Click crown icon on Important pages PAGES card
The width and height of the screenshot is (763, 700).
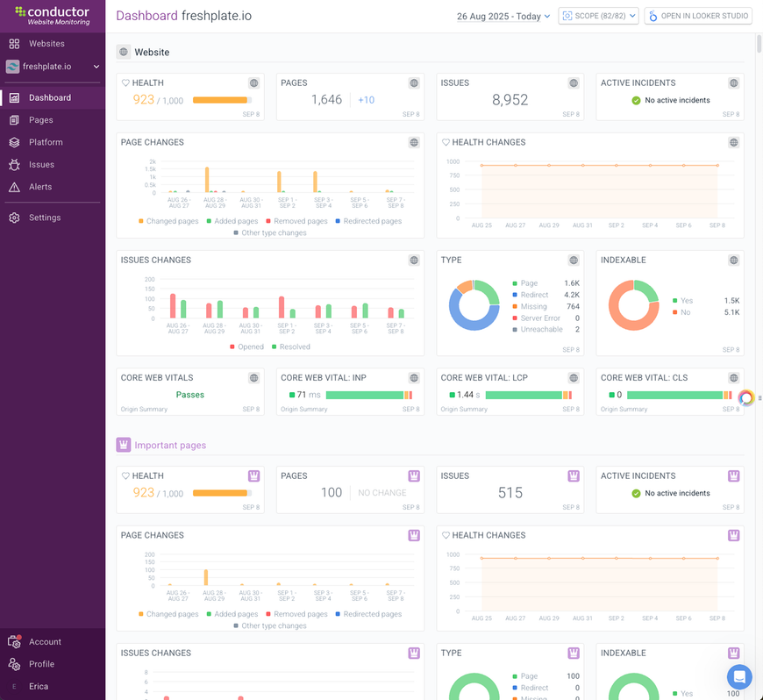[x=414, y=475]
